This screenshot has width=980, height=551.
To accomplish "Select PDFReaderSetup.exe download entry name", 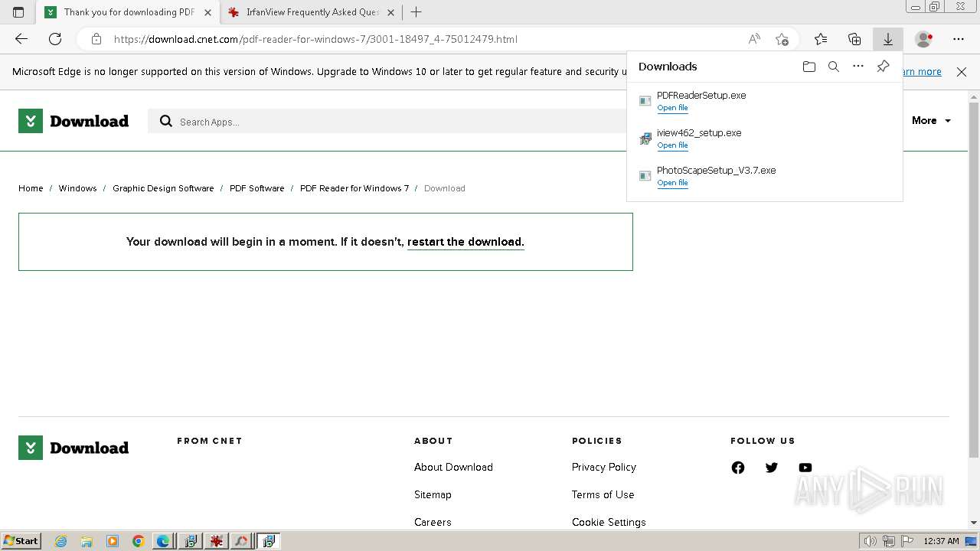I will pyautogui.click(x=701, y=96).
